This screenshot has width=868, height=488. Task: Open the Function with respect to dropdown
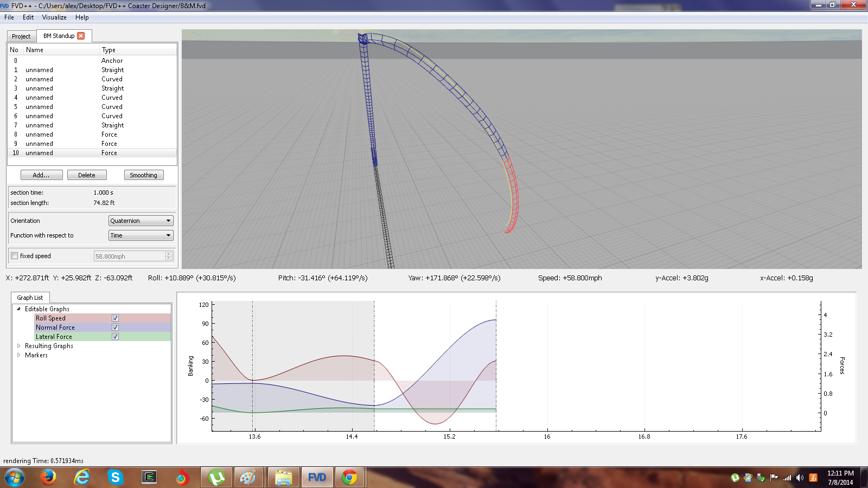tap(141, 235)
